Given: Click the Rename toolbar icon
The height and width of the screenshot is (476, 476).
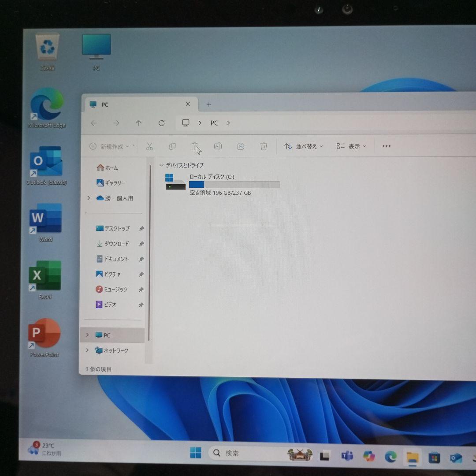Looking at the screenshot, I should pyautogui.click(x=218, y=146).
